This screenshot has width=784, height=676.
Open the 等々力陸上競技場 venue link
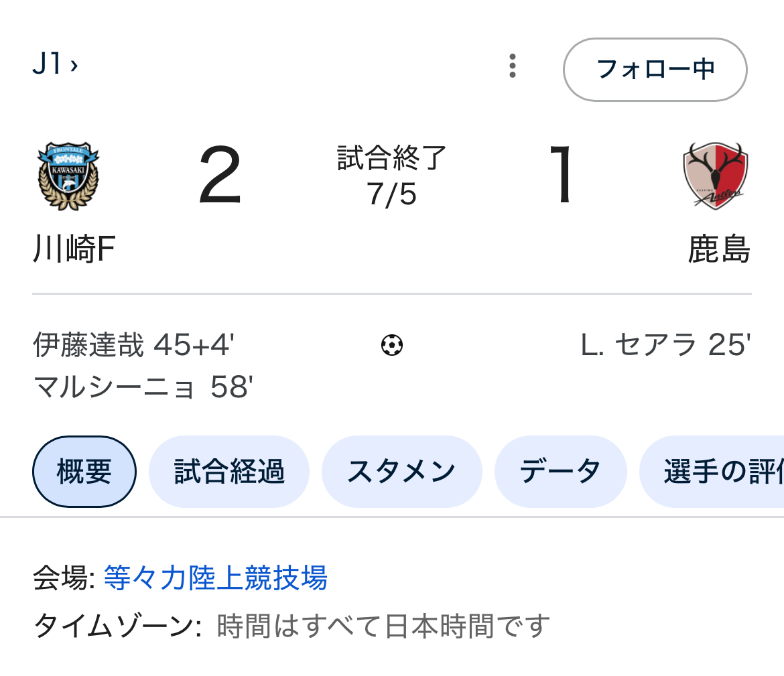tap(216, 578)
